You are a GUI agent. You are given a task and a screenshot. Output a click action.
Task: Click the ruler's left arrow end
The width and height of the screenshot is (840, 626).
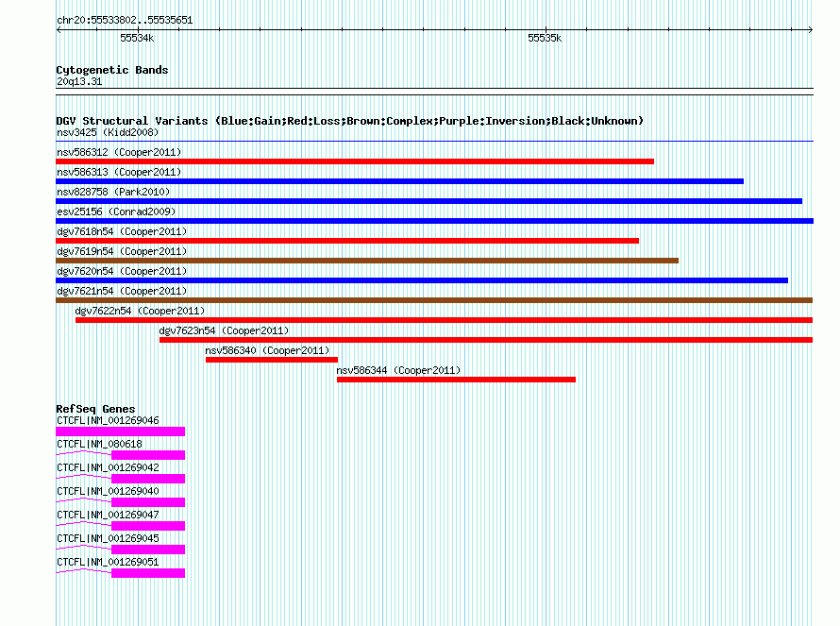pos(59,30)
